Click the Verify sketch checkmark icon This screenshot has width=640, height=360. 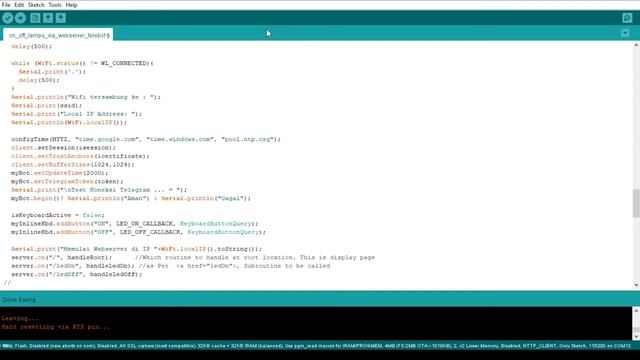[8, 18]
